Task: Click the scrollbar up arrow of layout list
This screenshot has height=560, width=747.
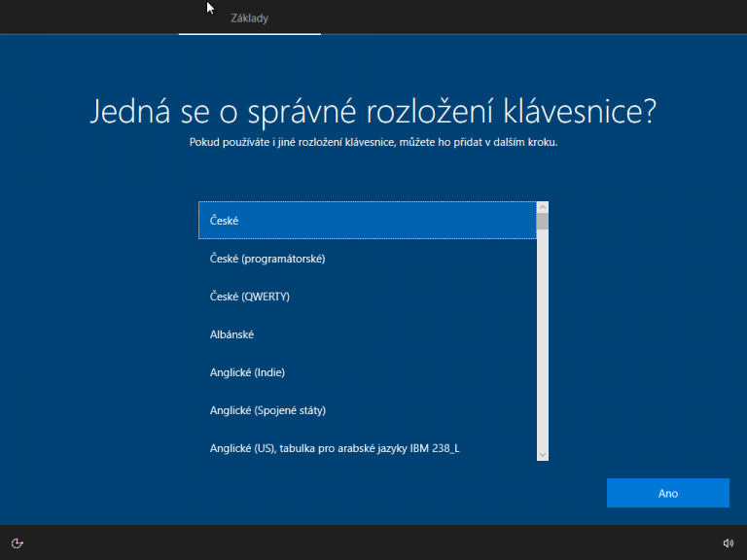Action: [543, 207]
